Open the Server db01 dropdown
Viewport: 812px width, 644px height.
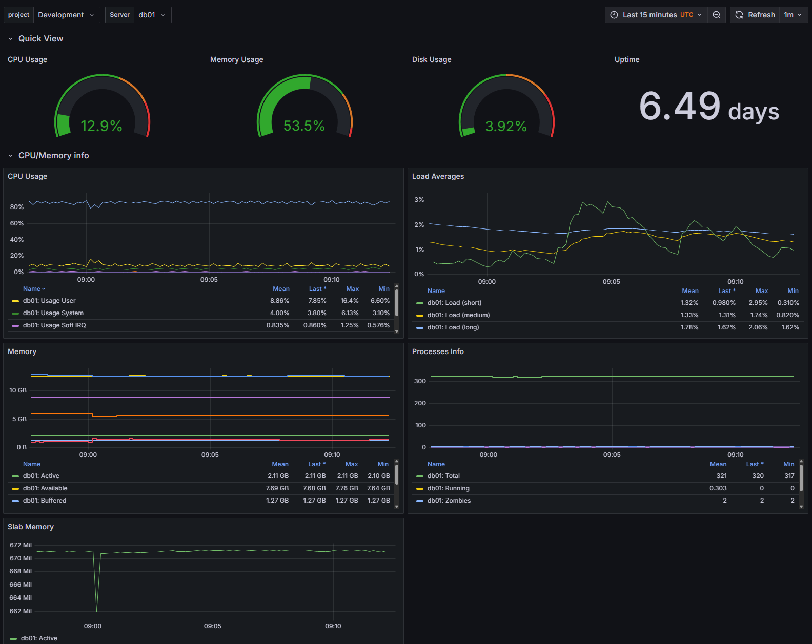click(152, 15)
